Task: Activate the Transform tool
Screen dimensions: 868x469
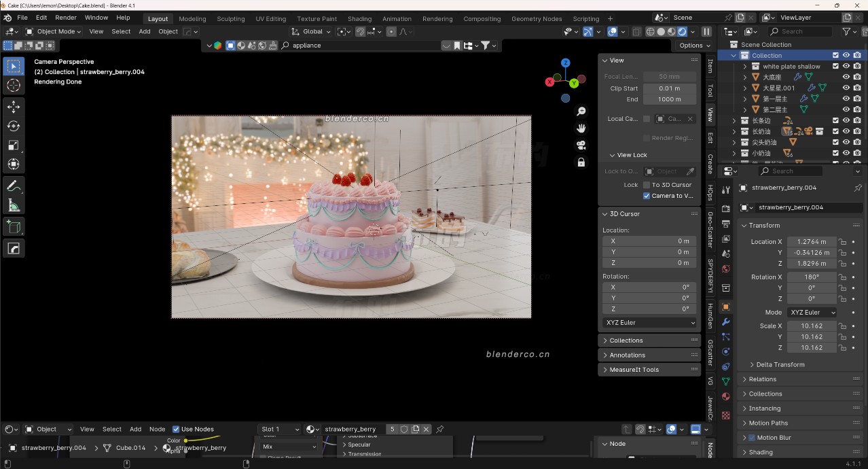Action: (14, 164)
